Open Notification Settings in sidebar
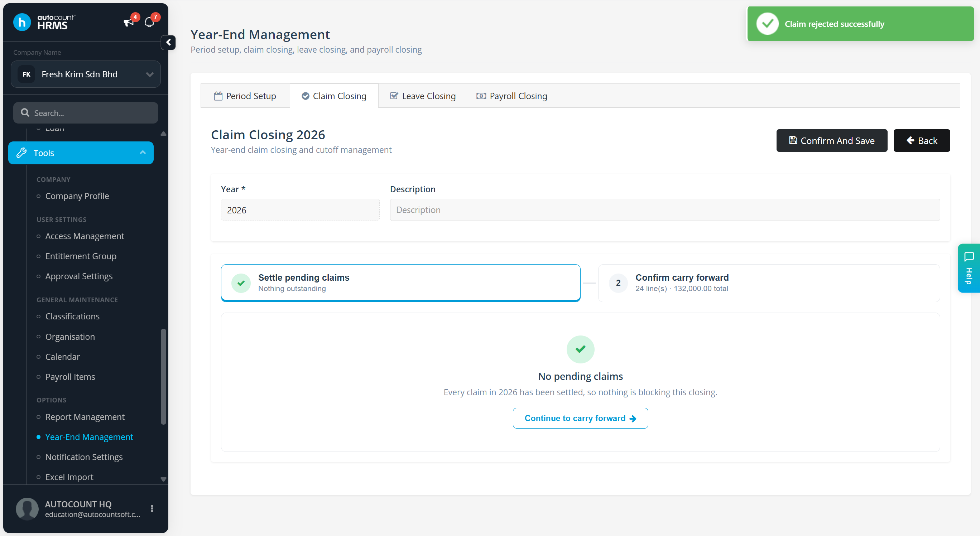Image resolution: width=980 pixels, height=536 pixels. point(84,457)
